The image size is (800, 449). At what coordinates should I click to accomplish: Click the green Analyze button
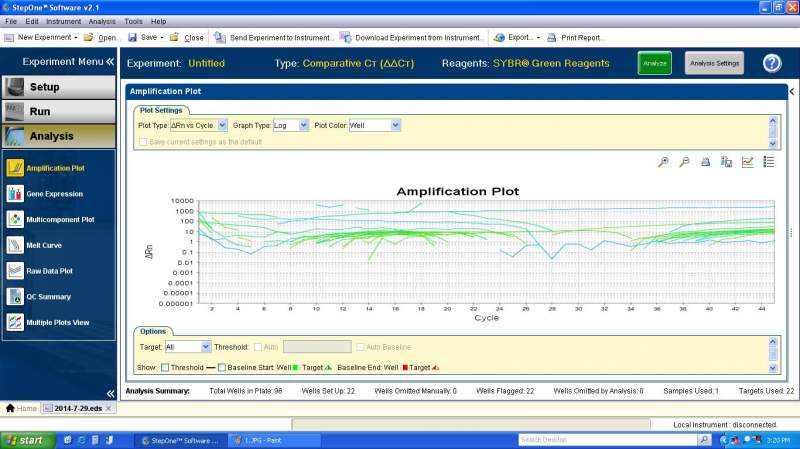(x=654, y=63)
